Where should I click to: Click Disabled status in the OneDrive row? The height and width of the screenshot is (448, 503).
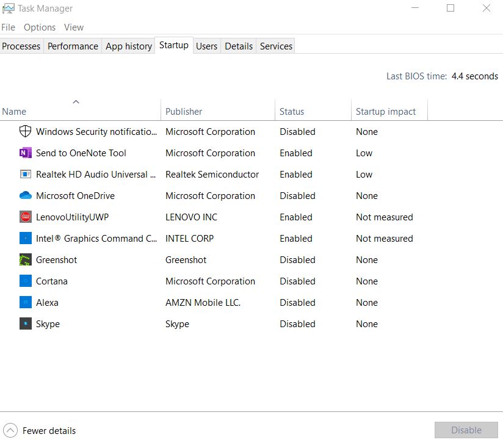[297, 196]
